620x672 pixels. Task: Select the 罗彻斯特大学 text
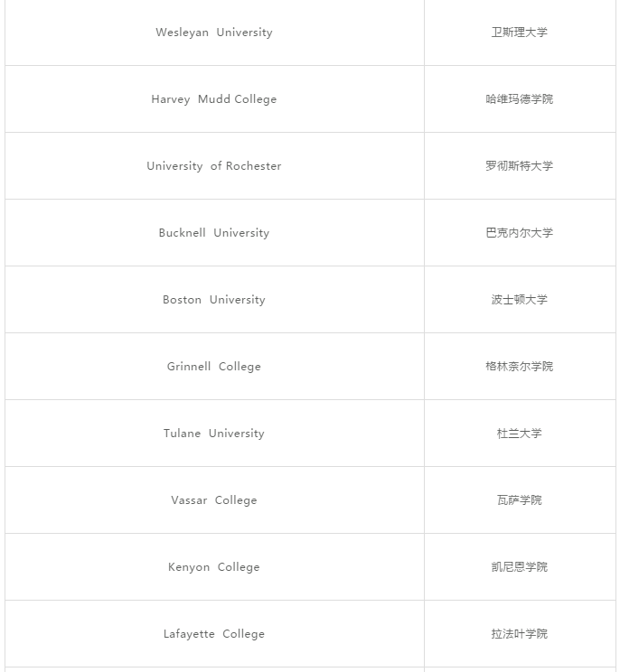point(520,166)
